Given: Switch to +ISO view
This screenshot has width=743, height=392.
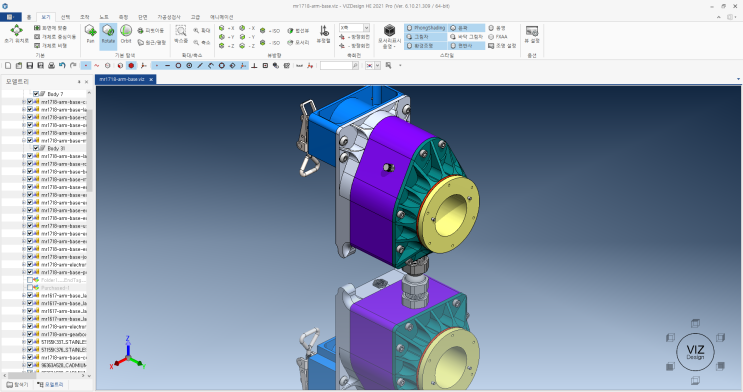Looking at the screenshot, I should pos(270,31).
